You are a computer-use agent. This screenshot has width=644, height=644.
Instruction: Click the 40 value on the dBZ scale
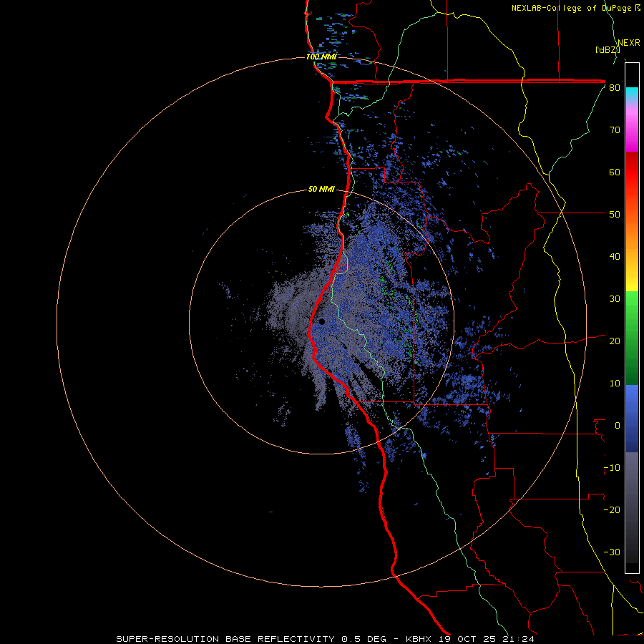coord(615,257)
